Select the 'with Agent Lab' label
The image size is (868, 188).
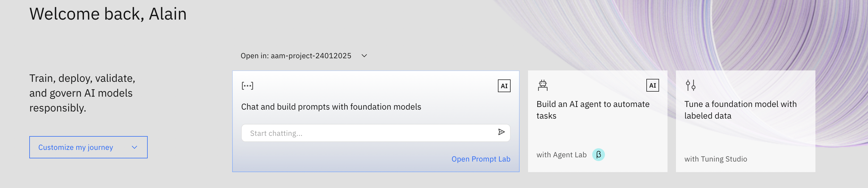[561, 155]
